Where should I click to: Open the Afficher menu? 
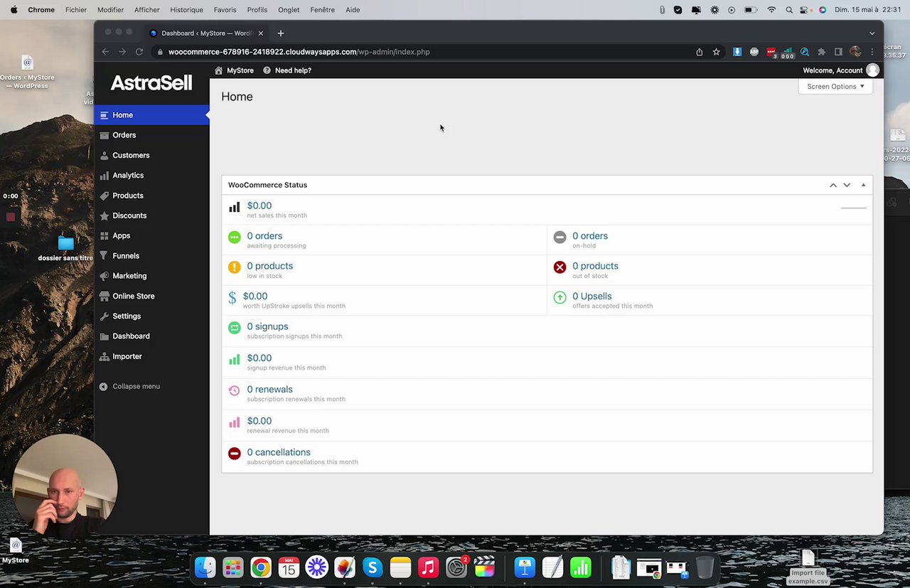[x=147, y=10]
